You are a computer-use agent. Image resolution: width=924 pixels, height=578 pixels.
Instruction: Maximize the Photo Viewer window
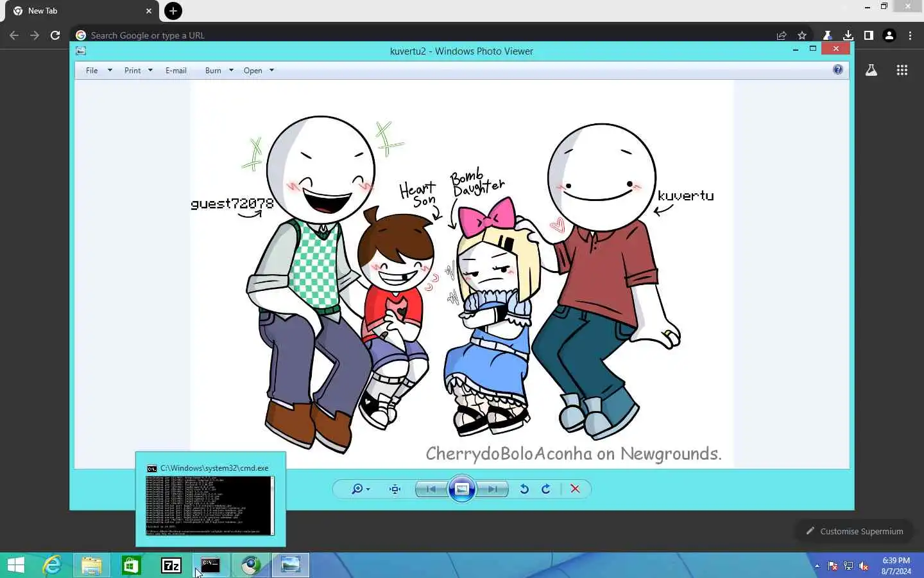click(x=813, y=49)
